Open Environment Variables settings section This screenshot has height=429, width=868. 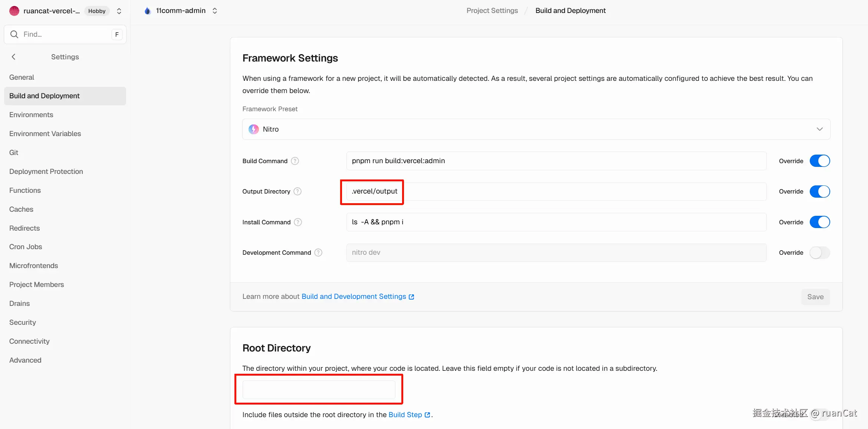[45, 133]
